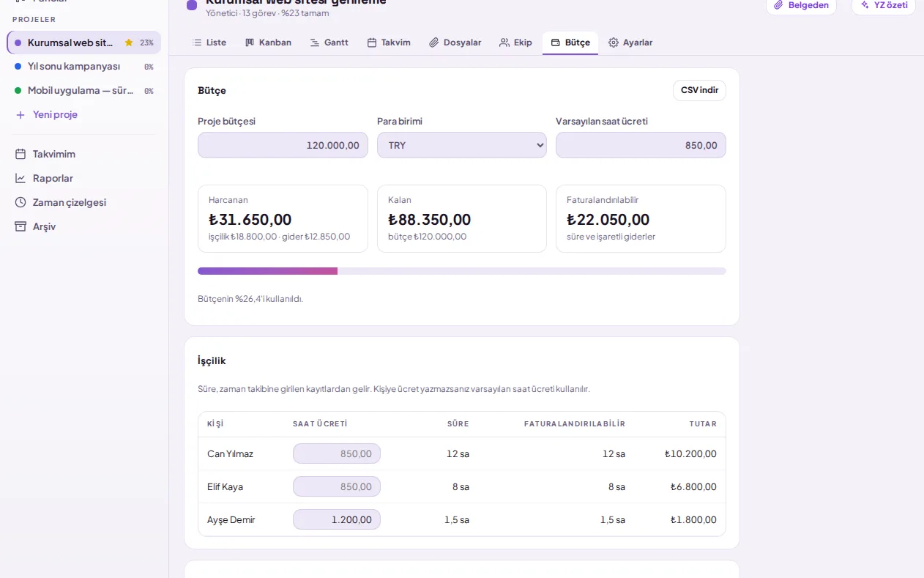The image size is (924, 578).
Task: Open the Ekip tab
Action: (516, 42)
